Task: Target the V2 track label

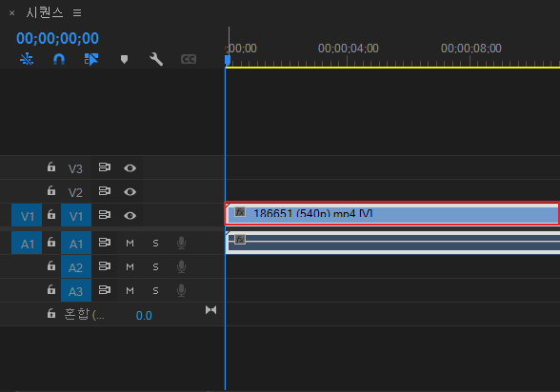Action: click(76, 192)
